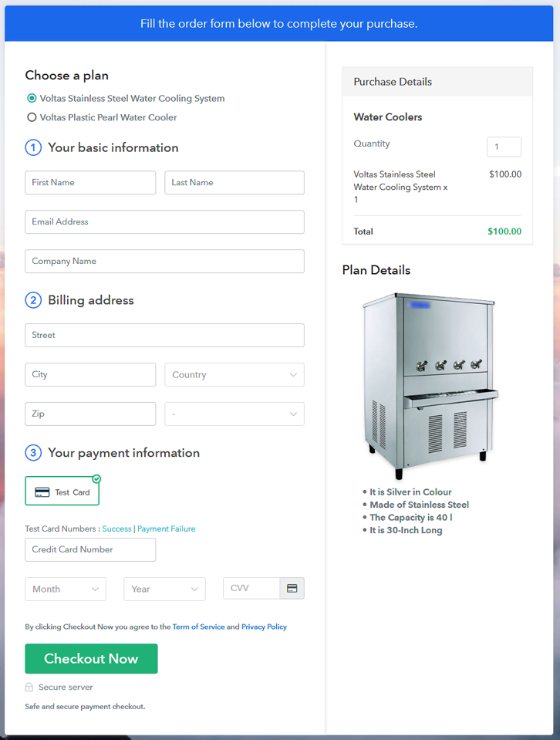Click the Last Name field
Viewport: 560px width, 740px height.
234,183
